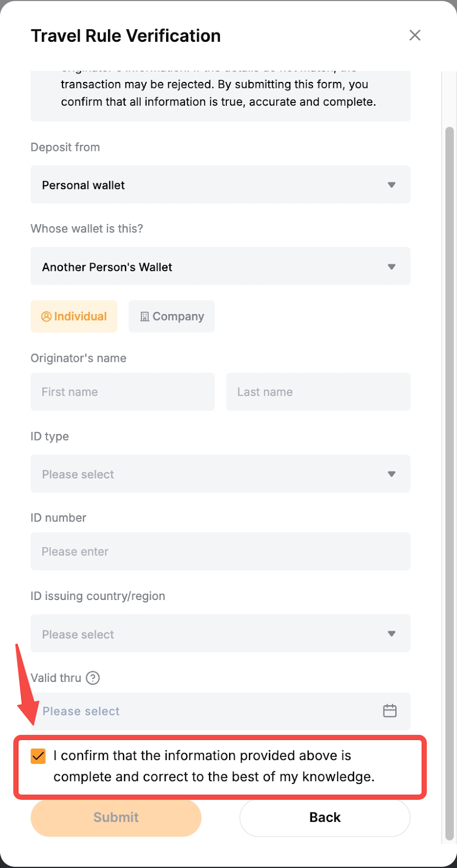The image size is (457, 868).
Task: Close the Travel Rule Verification dialog
Action: point(415,35)
